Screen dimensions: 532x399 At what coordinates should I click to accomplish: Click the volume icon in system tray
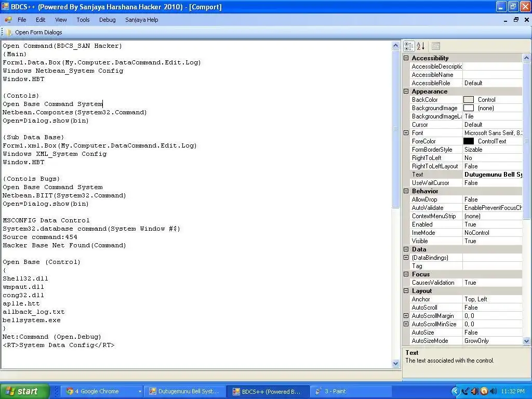pos(494,391)
